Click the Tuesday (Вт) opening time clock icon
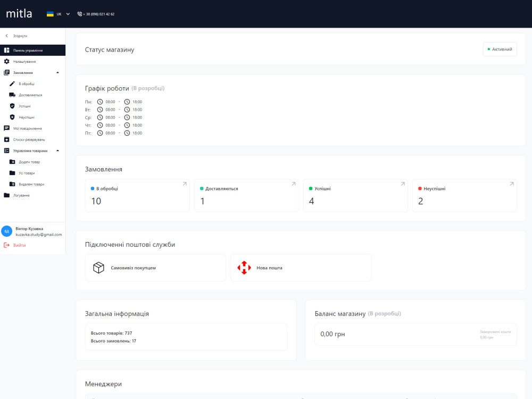Viewport: 532px width, 399px height. (x=100, y=110)
